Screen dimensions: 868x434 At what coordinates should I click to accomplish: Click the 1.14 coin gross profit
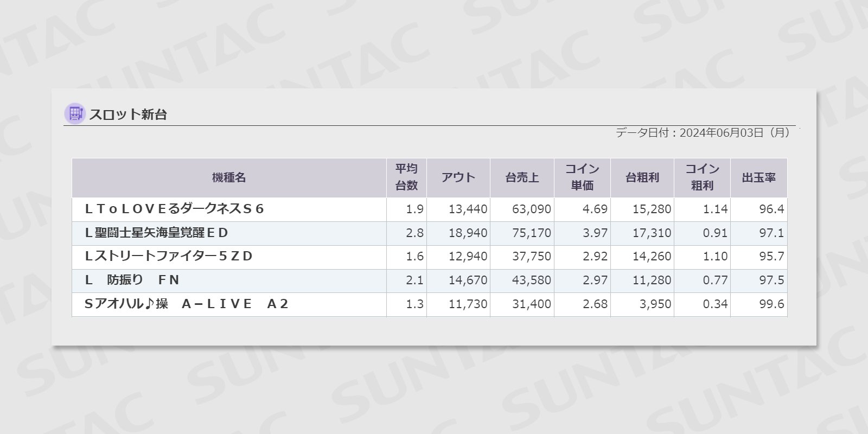[715, 209]
